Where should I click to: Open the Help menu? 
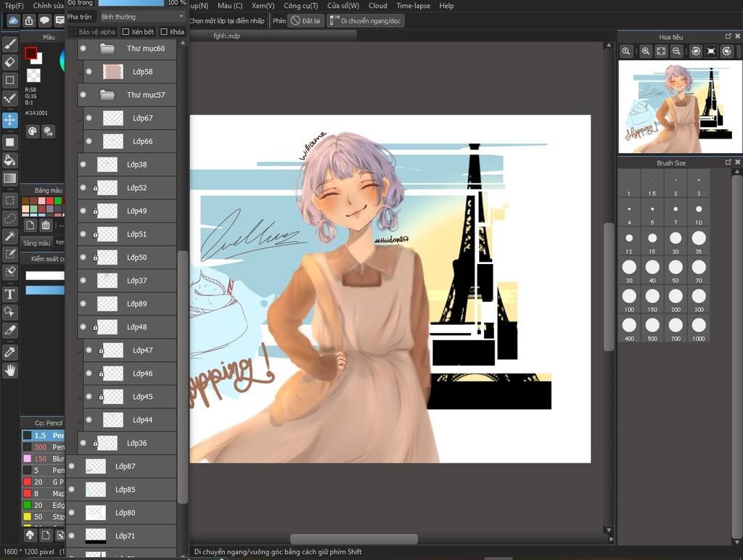446,6
